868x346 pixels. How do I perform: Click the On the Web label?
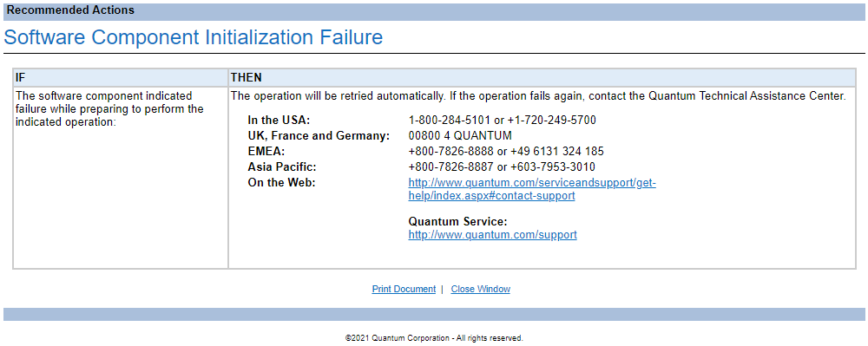[282, 182]
